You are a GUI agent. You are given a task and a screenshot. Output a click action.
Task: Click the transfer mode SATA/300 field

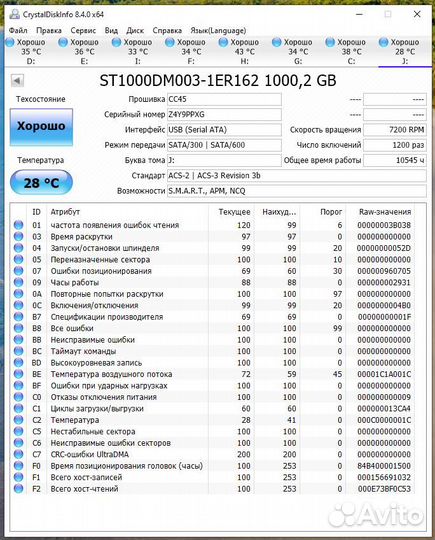pyautogui.click(x=224, y=145)
